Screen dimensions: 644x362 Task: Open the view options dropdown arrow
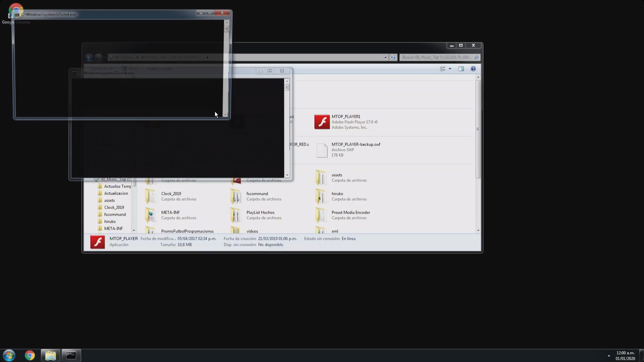(x=450, y=69)
